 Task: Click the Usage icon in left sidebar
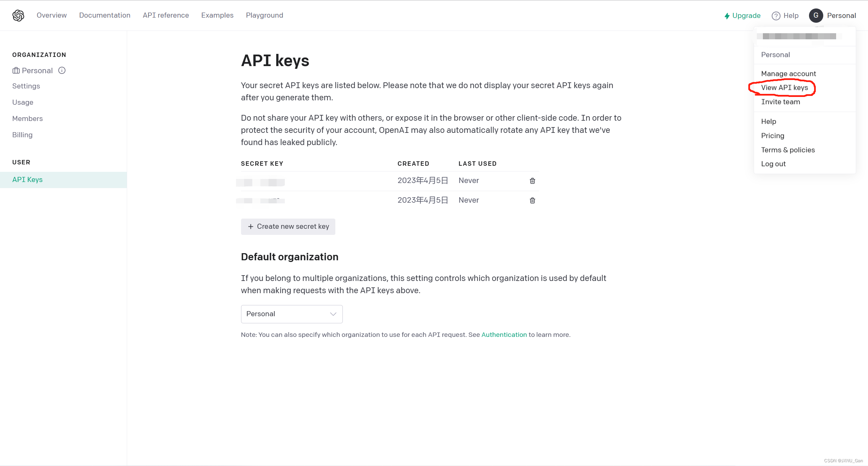tap(22, 102)
